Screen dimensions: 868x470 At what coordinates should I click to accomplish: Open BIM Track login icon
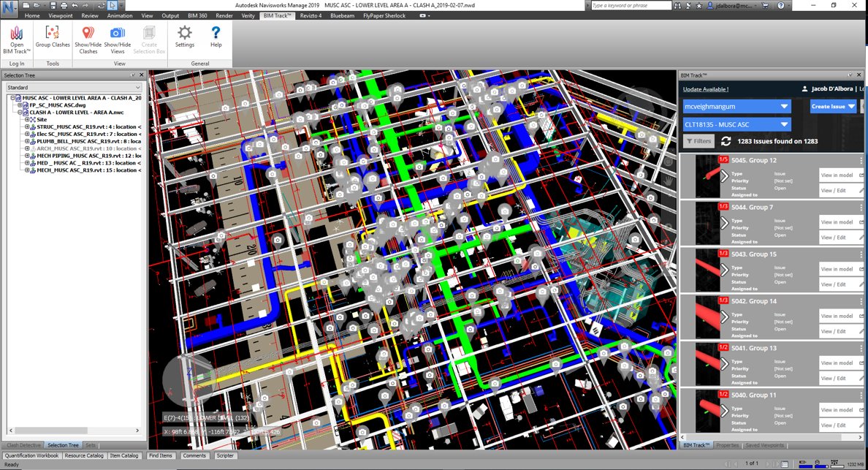click(17, 39)
